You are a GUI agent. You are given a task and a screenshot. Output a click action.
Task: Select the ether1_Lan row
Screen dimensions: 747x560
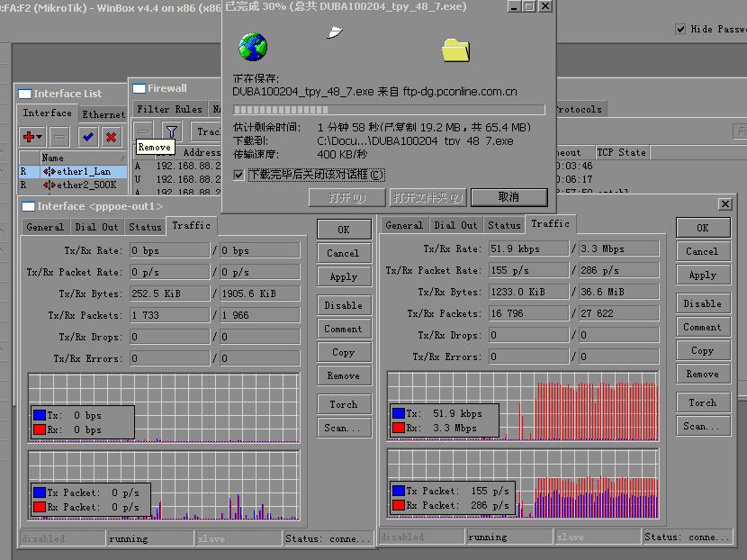point(73,172)
